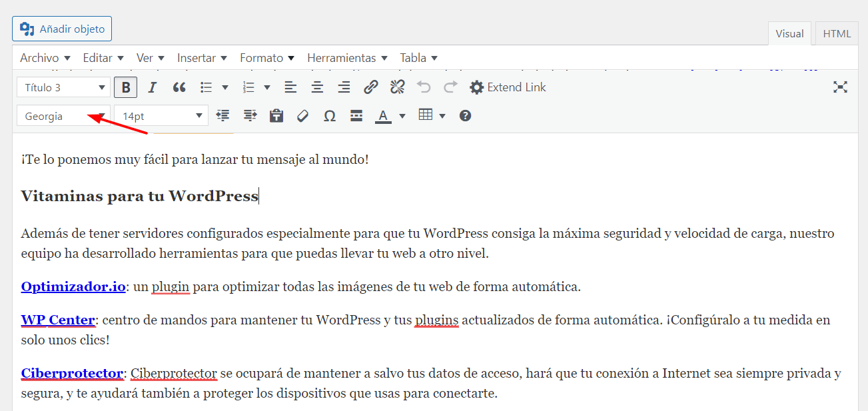Viewport: 868px width, 411px height.
Task: Click the Añadir objeto button
Action: pyautogui.click(x=62, y=29)
